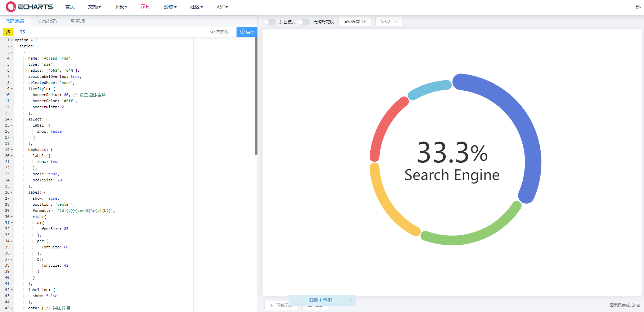644x312 pixels.
Task: Click the code editor vertical scrollbar
Action: pyautogui.click(x=256, y=96)
